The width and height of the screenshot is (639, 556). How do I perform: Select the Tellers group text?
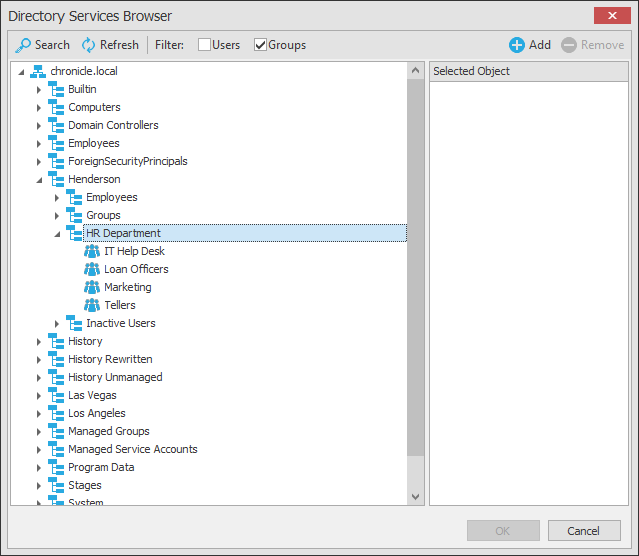click(120, 305)
